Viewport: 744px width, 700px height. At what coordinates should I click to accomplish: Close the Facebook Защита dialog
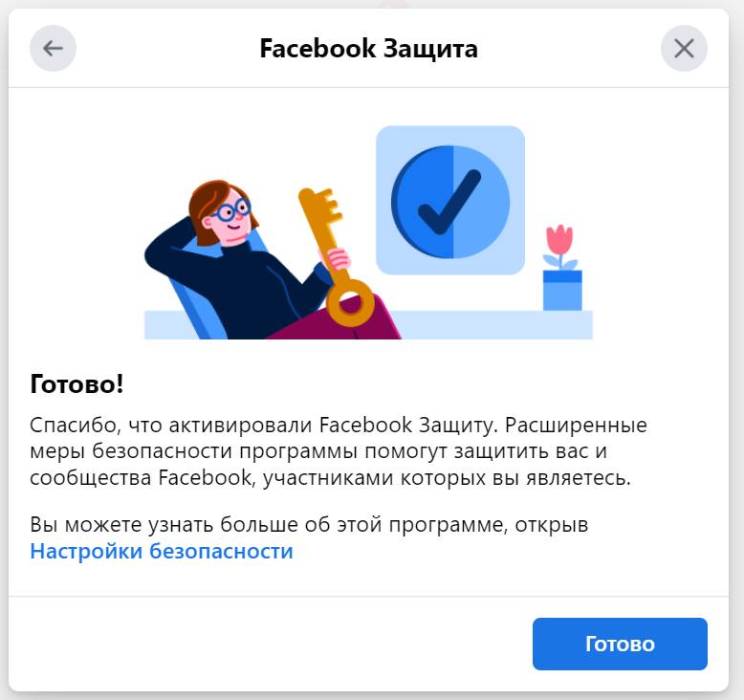coord(684,49)
